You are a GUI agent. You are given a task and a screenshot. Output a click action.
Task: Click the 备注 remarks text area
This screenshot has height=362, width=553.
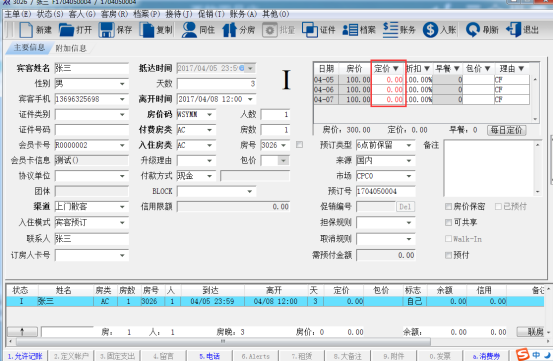pos(490,168)
